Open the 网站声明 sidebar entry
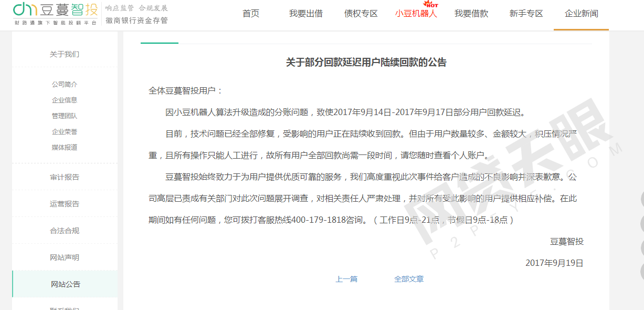This screenshot has height=310, width=644. click(65, 257)
